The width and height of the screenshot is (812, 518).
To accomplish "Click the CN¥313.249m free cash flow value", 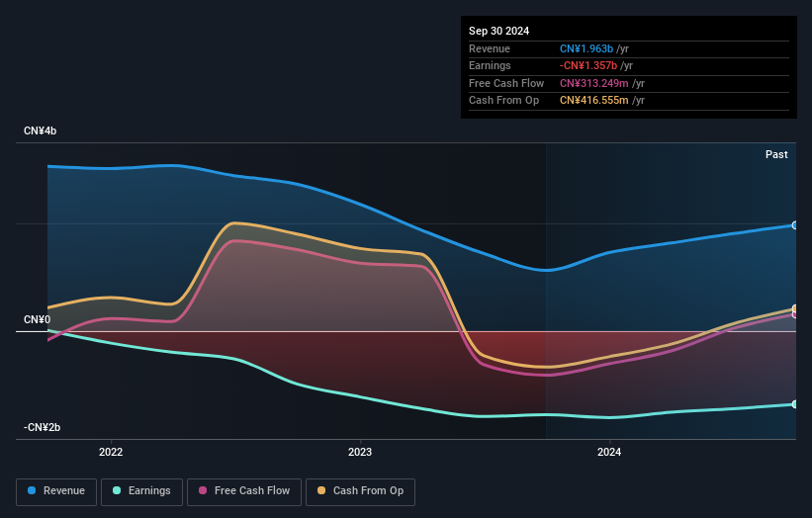I will 594,83.
